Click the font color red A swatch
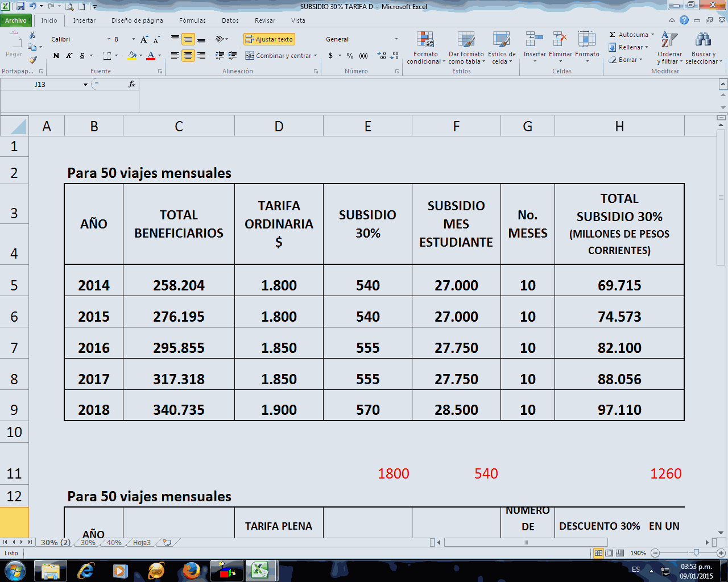This screenshot has width=728, height=582. (151, 56)
